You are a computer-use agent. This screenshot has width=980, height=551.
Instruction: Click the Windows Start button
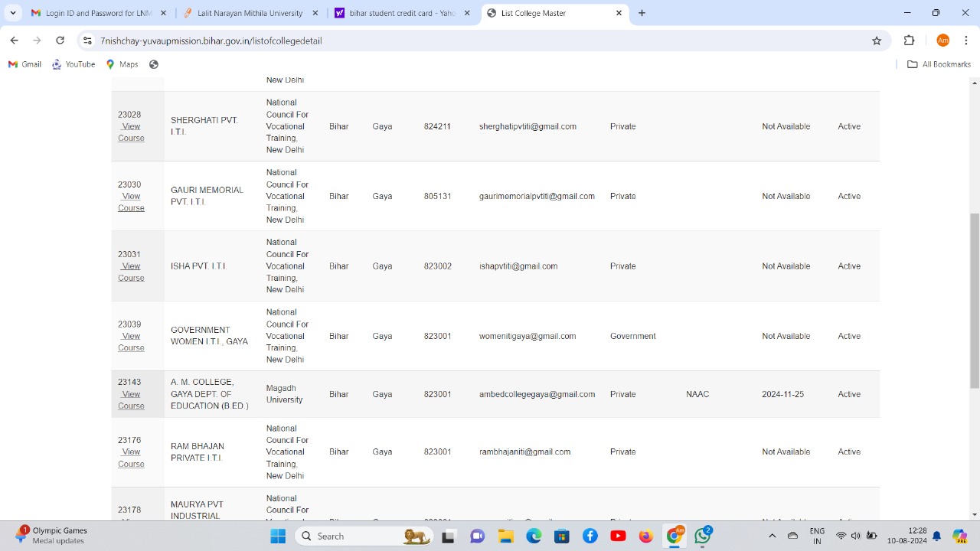pos(278,536)
